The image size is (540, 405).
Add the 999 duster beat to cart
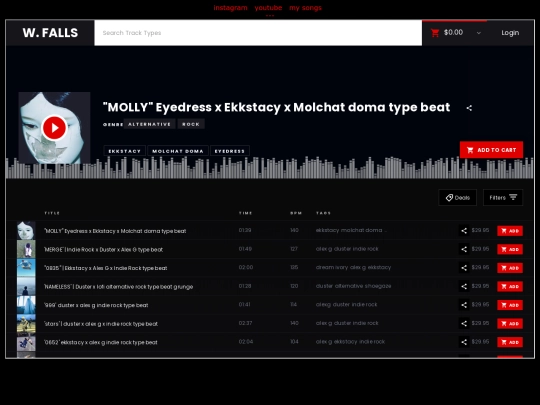(510, 305)
